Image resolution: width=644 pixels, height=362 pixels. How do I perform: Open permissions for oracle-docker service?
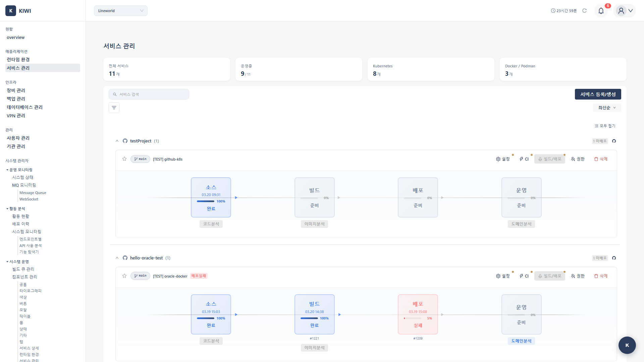pyautogui.click(x=578, y=276)
